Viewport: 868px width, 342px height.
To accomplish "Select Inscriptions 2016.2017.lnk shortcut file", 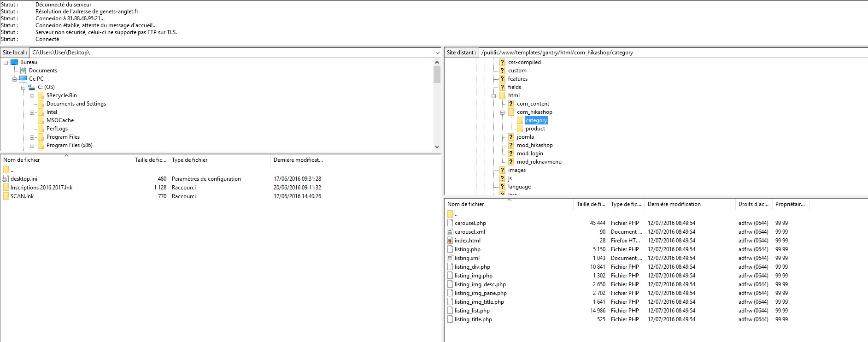I will pyautogui.click(x=41, y=188).
